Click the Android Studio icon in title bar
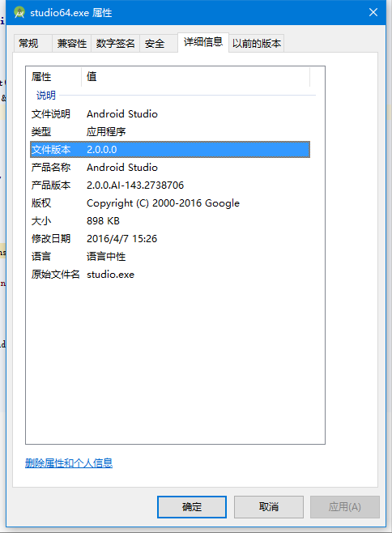Screen dimensions: 392x533 pyautogui.click(x=19, y=13)
